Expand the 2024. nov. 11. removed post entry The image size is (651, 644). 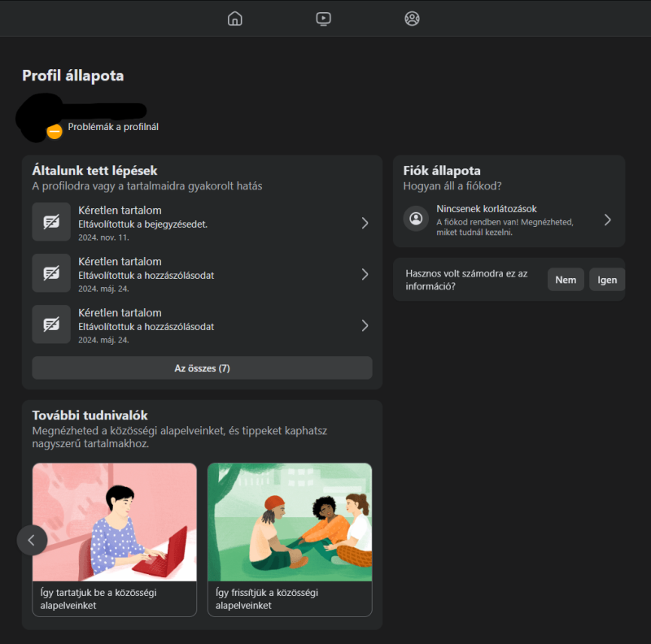tap(365, 223)
